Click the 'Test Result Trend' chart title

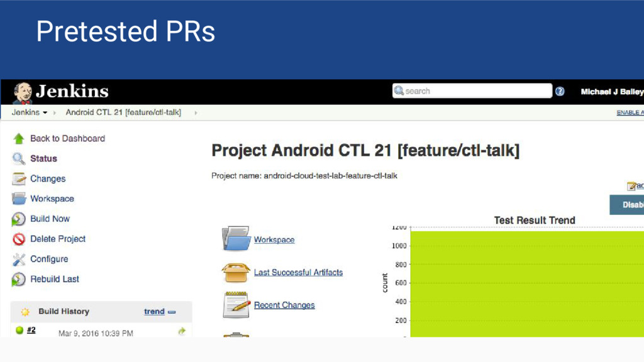point(535,221)
